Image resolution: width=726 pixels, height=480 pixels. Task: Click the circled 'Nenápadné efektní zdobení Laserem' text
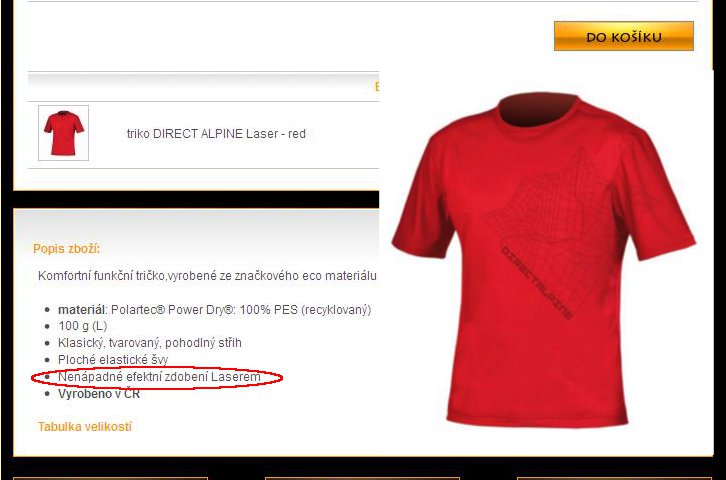[x=159, y=377]
